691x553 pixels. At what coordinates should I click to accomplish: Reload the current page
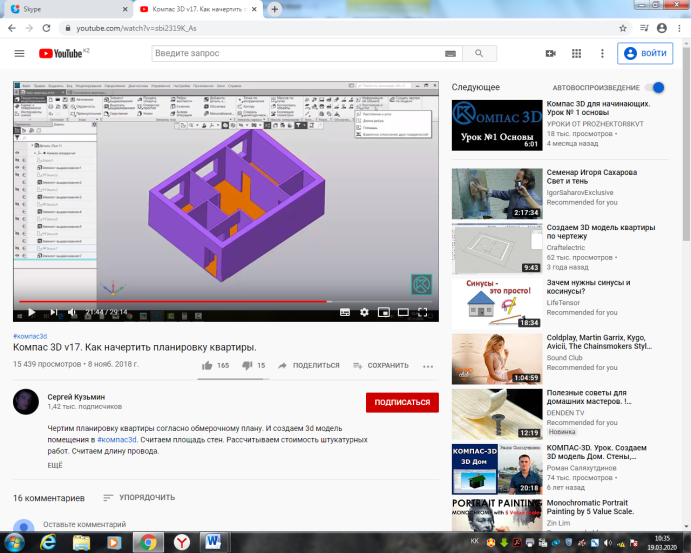point(46,28)
